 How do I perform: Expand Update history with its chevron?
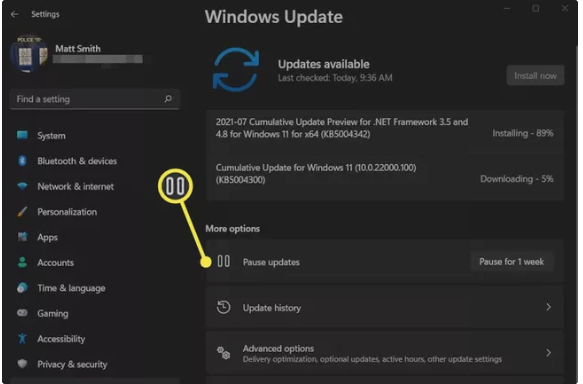click(x=548, y=307)
